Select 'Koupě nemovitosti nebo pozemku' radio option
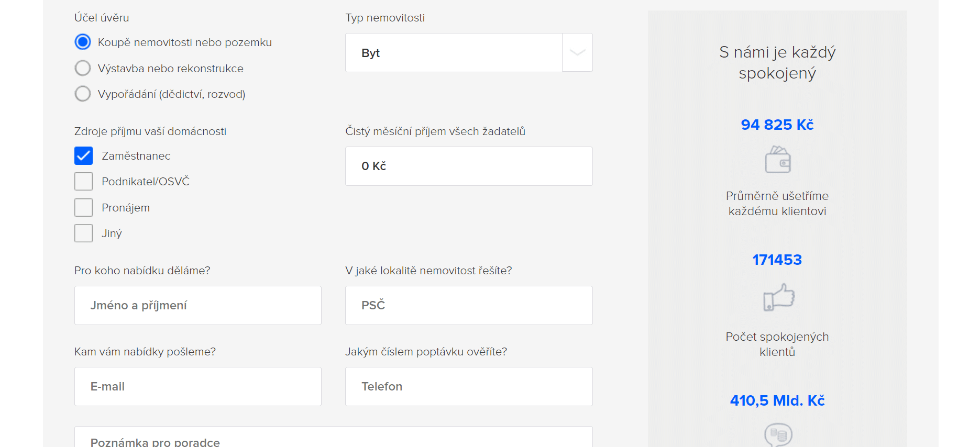Screen dimensions: 980x447 pyautogui.click(x=83, y=42)
